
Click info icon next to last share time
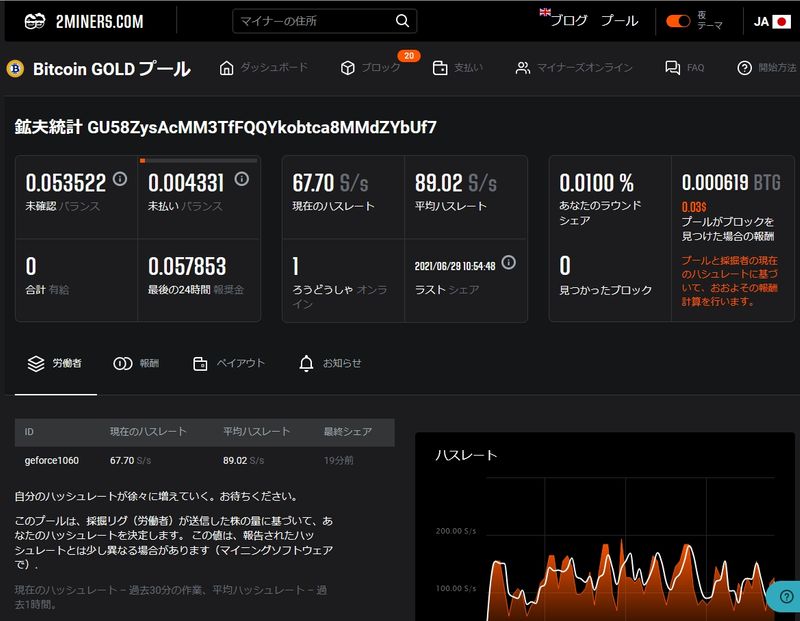point(508,263)
